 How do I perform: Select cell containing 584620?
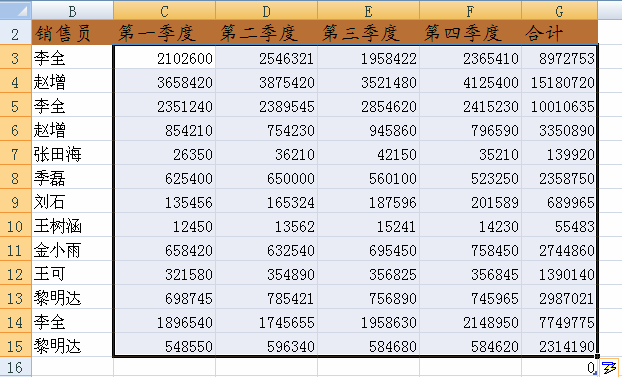coord(470,345)
